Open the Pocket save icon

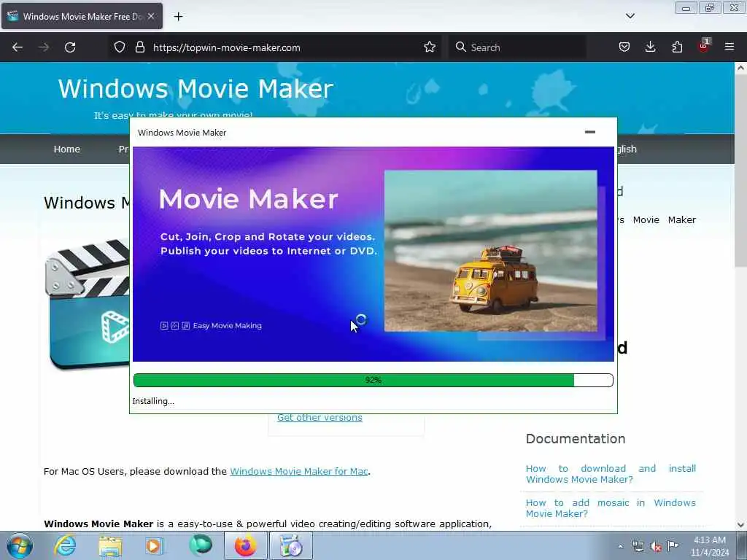[x=624, y=47]
